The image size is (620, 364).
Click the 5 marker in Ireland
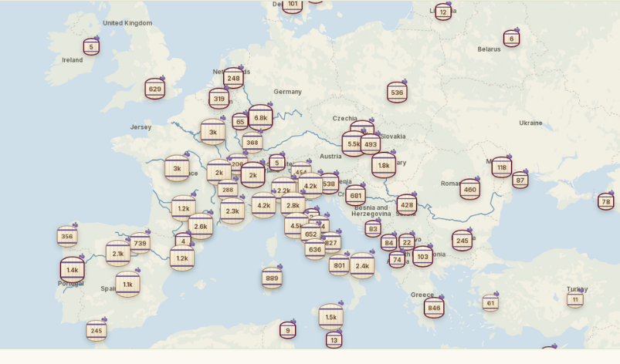click(91, 46)
